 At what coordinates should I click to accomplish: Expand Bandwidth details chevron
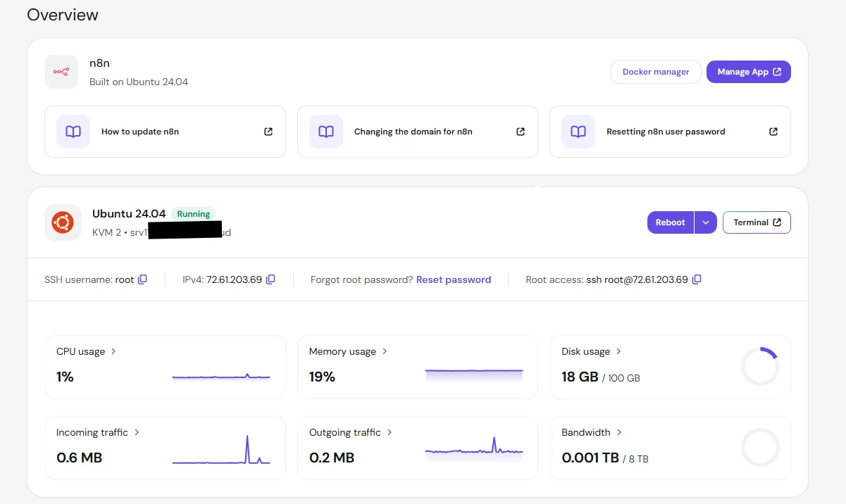point(619,432)
